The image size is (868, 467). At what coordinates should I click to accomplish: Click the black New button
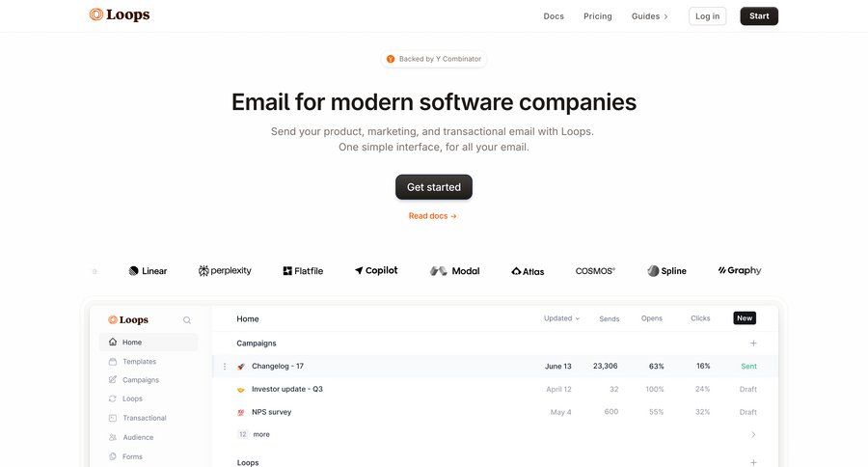[x=744, y=318]
